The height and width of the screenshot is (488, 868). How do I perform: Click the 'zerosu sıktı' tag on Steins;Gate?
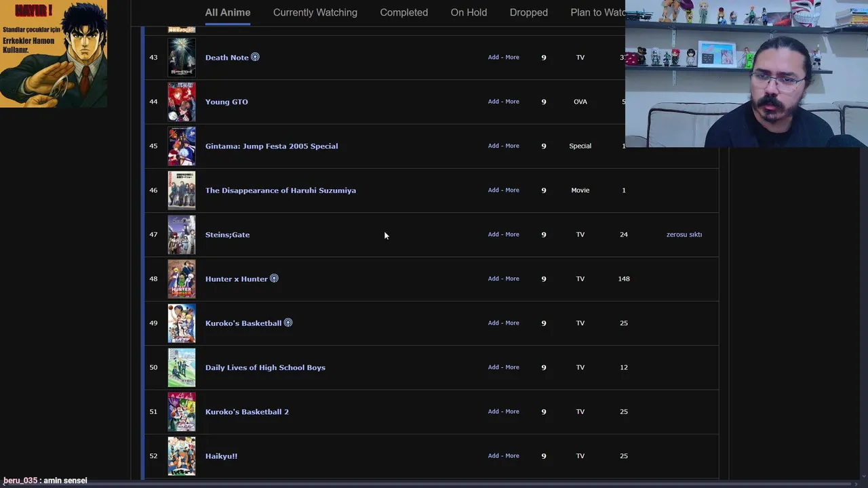point(684,235)
